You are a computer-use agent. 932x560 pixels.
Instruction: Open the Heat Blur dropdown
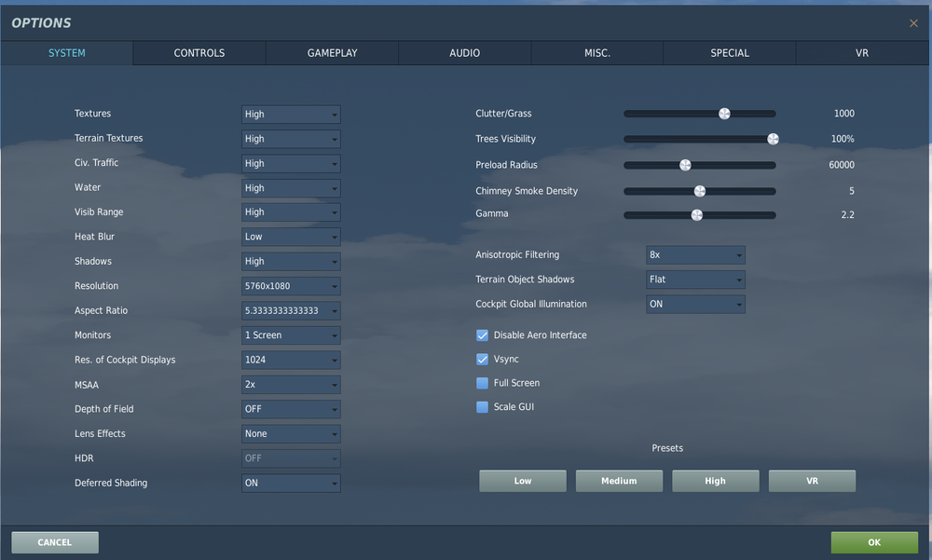point(291,237)
